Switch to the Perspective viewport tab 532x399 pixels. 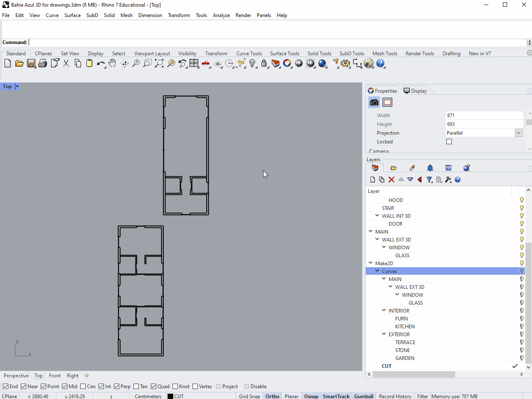(x=16, y=376)
